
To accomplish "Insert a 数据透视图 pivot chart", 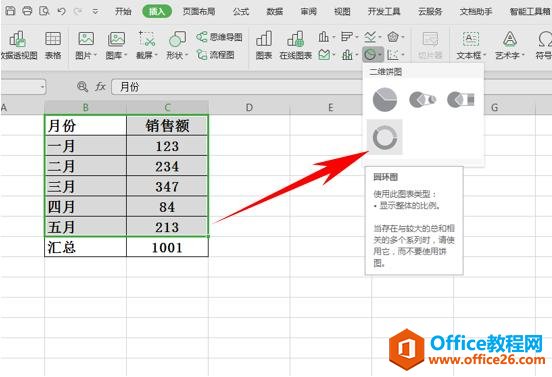I will [19, 45].
